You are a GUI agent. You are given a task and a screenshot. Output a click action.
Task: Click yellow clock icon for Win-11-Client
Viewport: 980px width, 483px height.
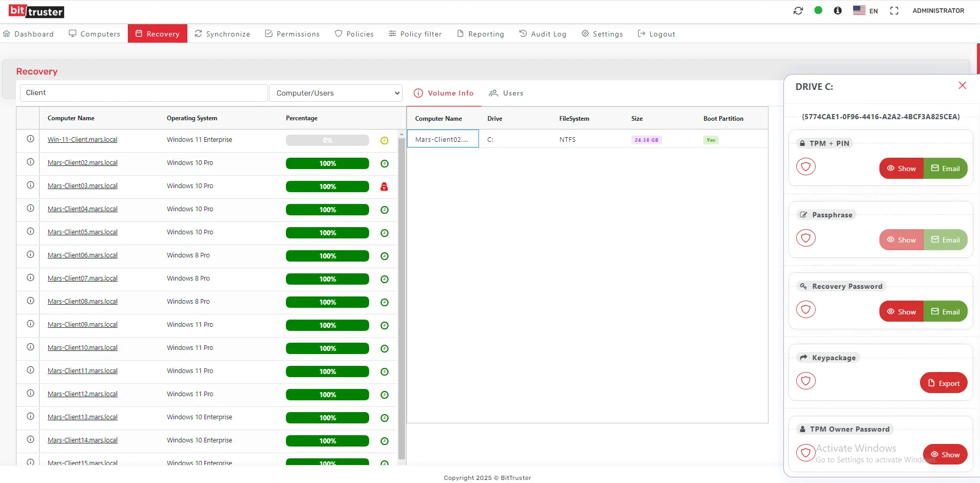(384, 140)
